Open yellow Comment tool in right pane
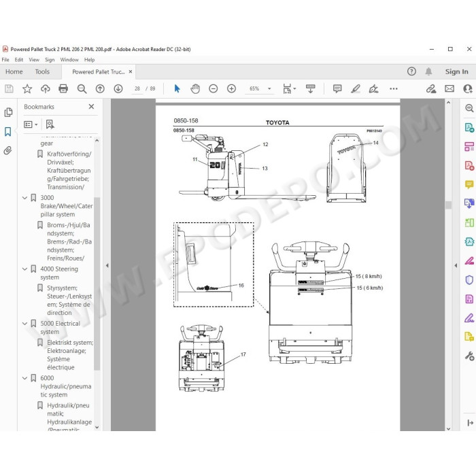 coord(469,184)
